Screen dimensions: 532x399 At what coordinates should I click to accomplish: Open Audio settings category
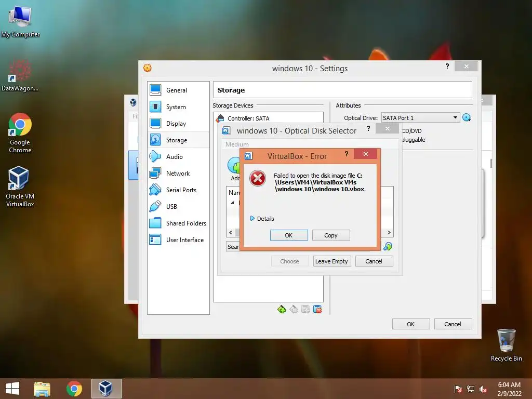click(178, 157)
